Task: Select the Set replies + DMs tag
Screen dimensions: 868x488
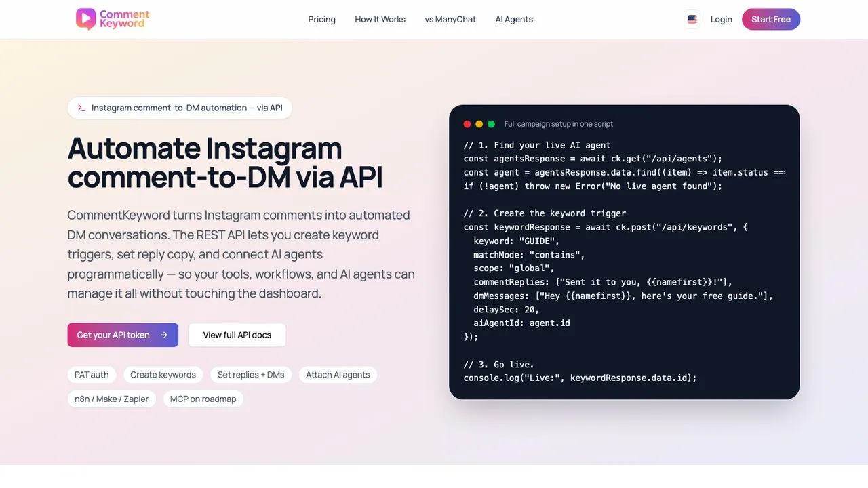Action: [x=251, y=375]
